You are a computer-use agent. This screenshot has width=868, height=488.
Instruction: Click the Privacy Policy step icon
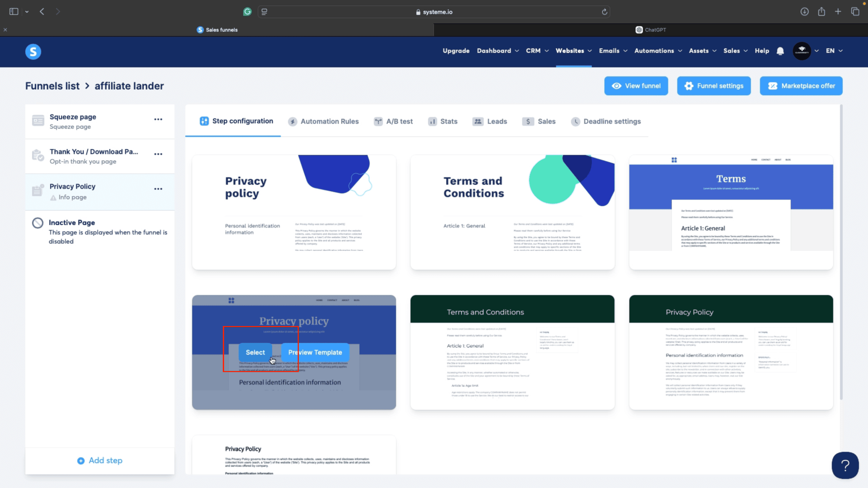(38, 190)
